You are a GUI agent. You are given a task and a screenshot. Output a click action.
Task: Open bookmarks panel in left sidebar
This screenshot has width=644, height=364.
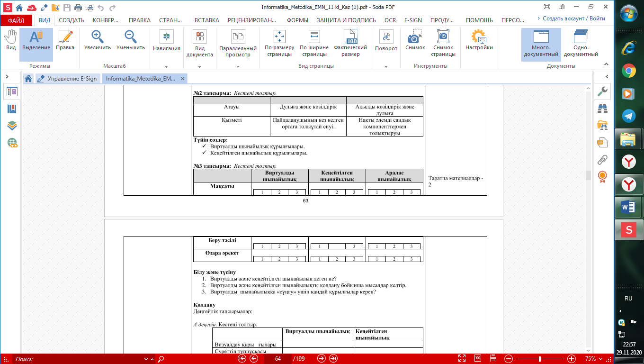pos(12,109)
